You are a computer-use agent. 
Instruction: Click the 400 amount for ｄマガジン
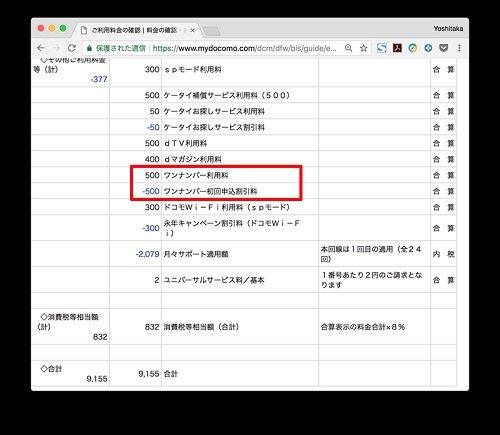pyautogui.click(x=152, y=159)
